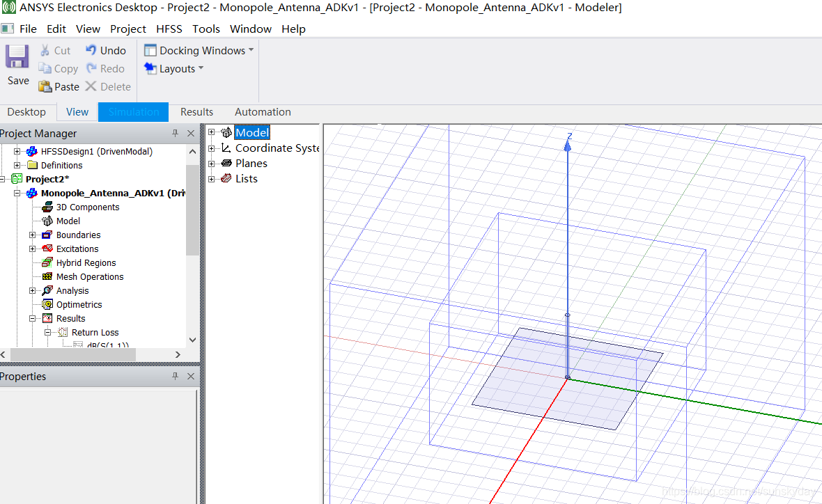Click the Undo arrow icon
This screenshot has height=504, width=822.
click(x=91, y=49)
